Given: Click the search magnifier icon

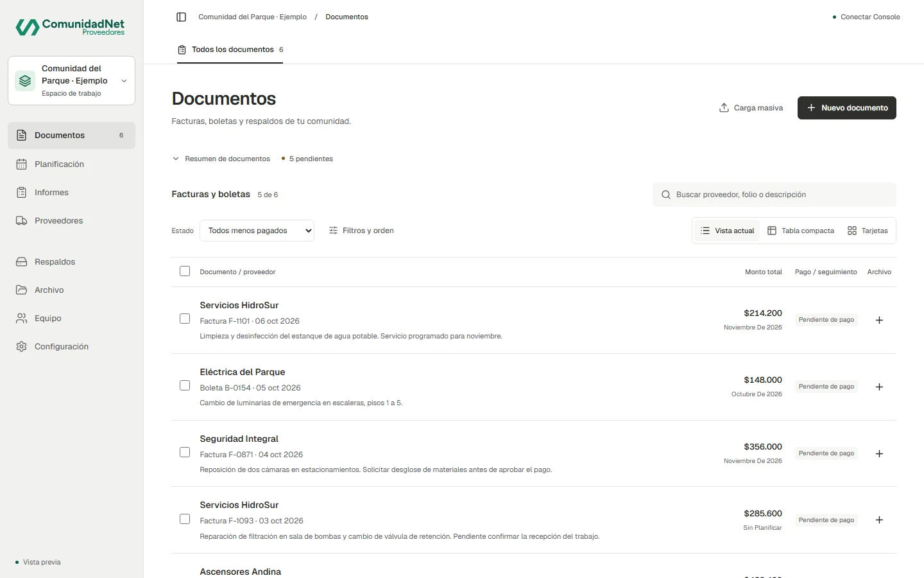Looking at the screenshot, I should coord(666,195).
